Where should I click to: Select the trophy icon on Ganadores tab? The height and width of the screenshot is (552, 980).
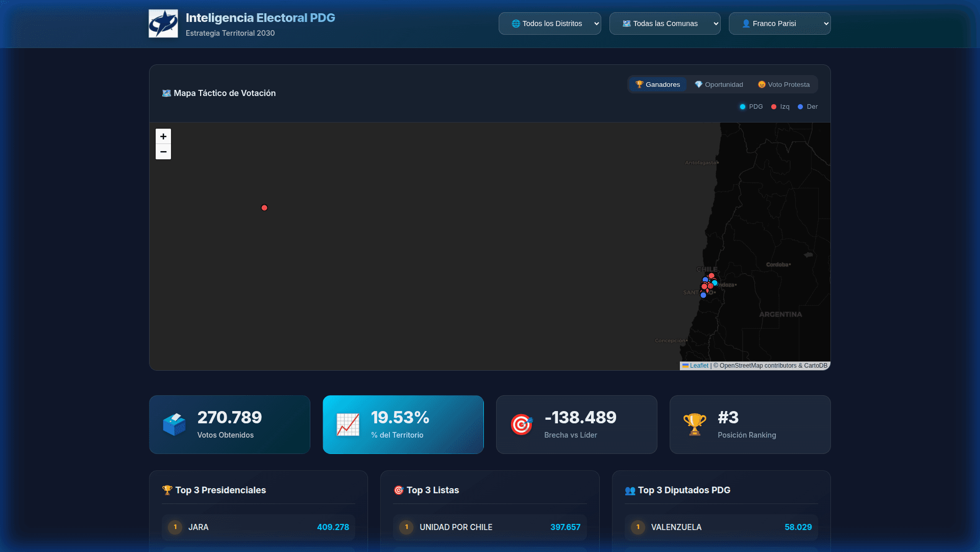point(640,84)
